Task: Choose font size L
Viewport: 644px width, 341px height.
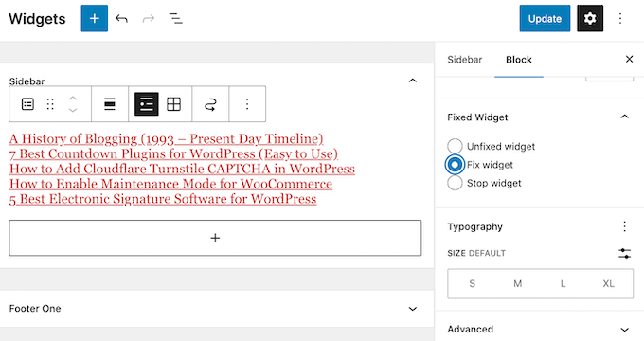Action: [x=563, y=283]
